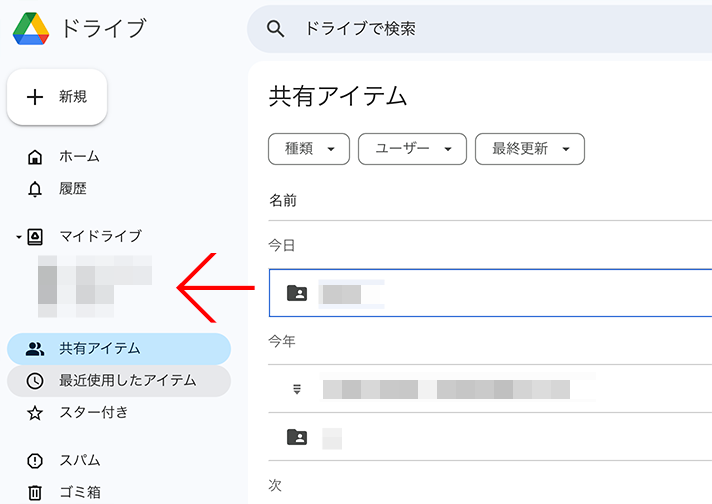Click the trash can icon for ゴミ箱
The image size is (712, 504).
point(35,492)
